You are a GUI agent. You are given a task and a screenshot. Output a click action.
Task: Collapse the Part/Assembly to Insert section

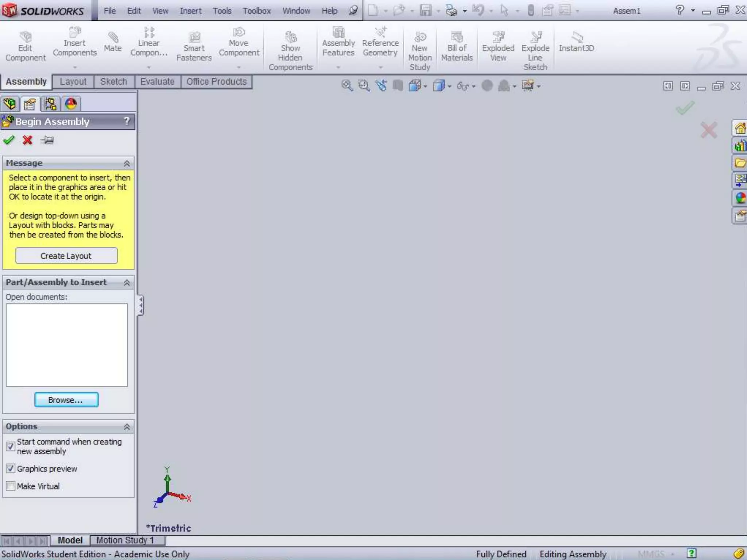coord(127,283)
